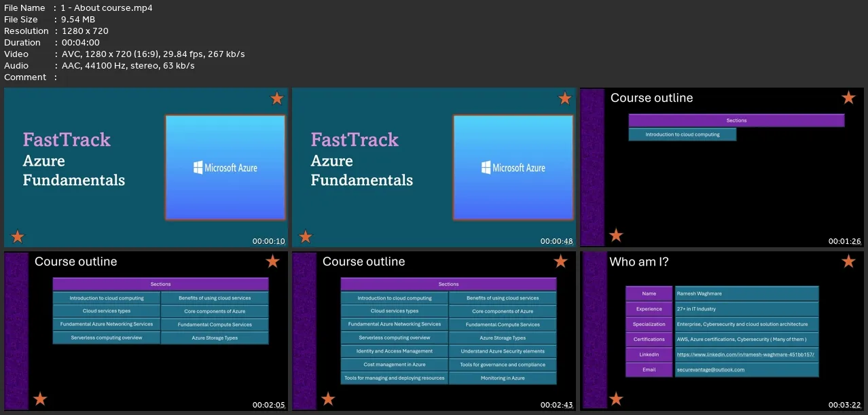The height and width of the screenshot is (415, 868).
Task: Click the Tools for governance and compliance row
Action: pos(503,365)
